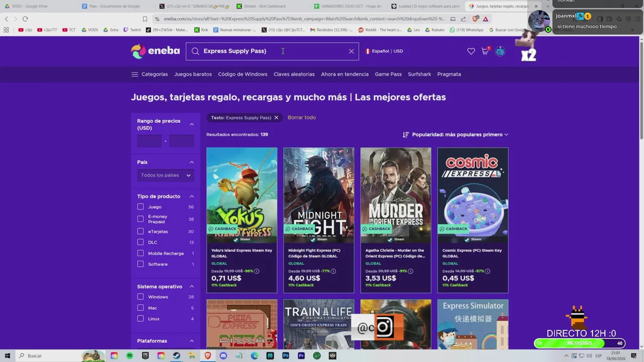Viewport: 644px width, 362px height.
Task: Remove the Express Supply Pass filter tag
Action: coord(276,118)
